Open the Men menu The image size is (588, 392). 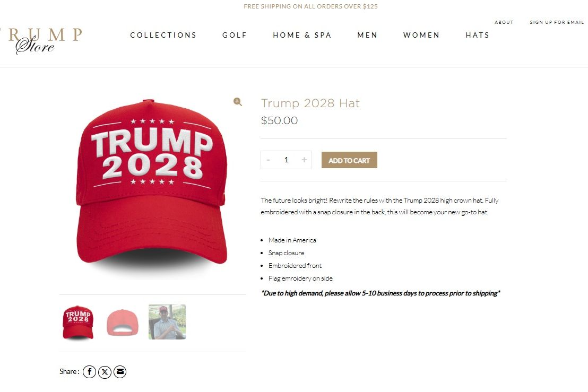pyautogui.click(x=367, y=35)
